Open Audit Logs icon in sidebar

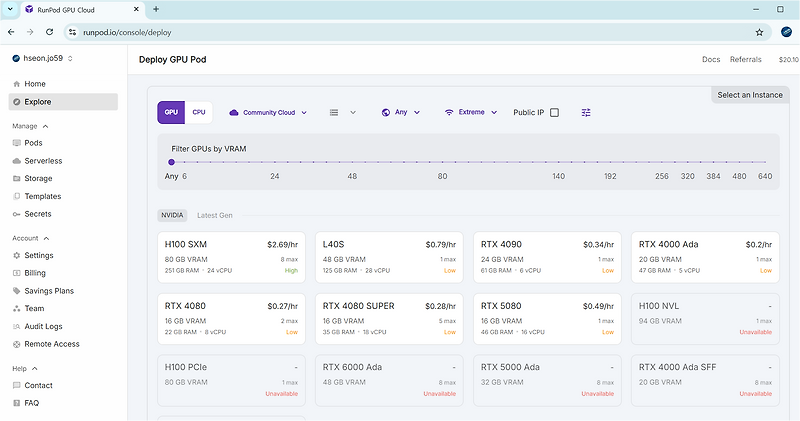pyautogui.click(x=16, y=327)
